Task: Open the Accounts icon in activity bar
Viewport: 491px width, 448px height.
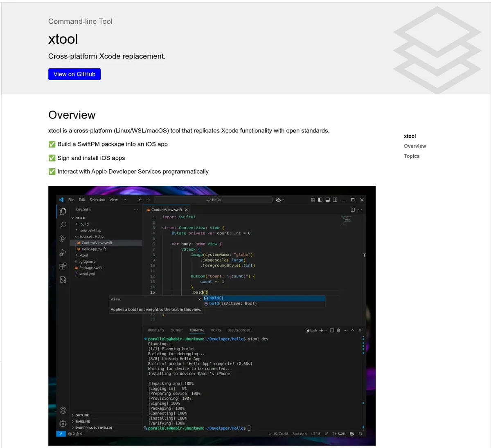Action: [x=63, y=410]
